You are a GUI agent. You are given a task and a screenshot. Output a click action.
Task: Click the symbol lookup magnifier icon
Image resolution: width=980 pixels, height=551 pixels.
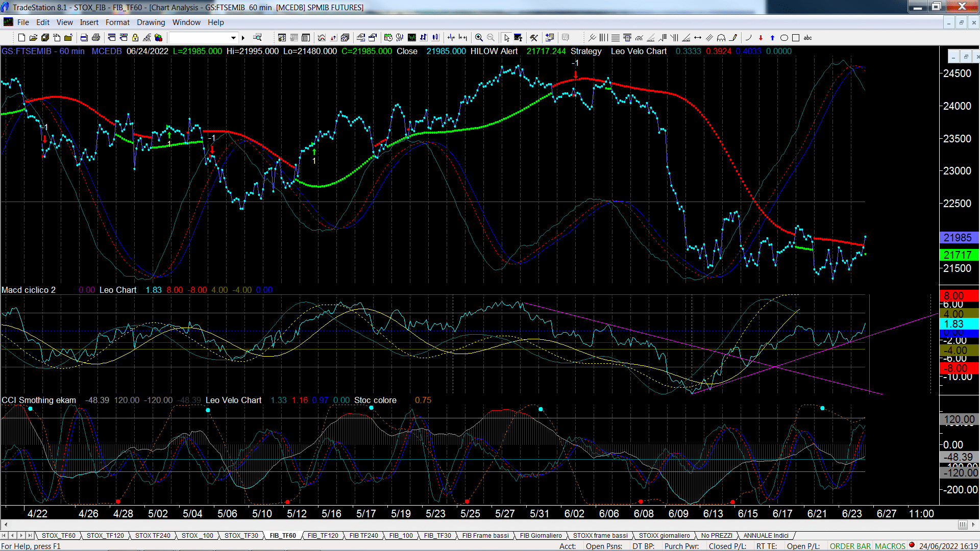257,38
